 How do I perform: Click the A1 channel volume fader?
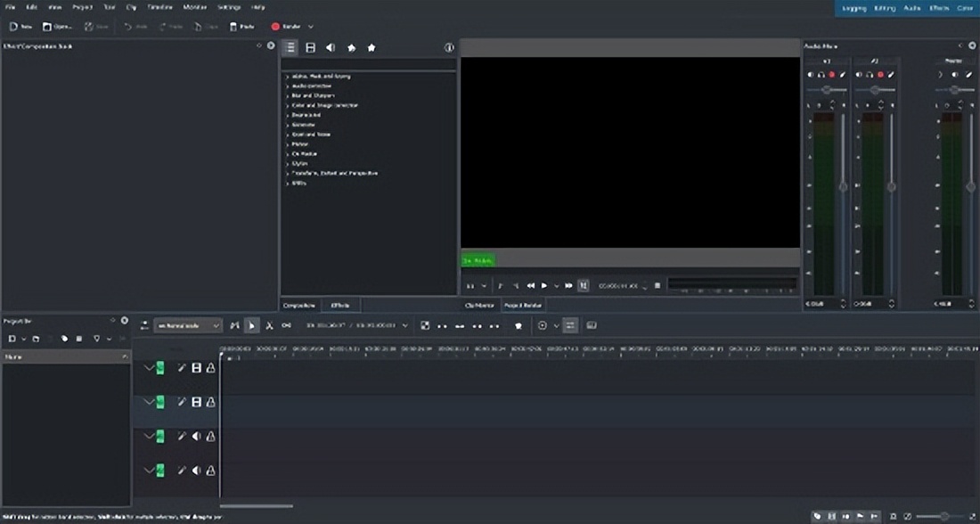[x=843, y=187]
